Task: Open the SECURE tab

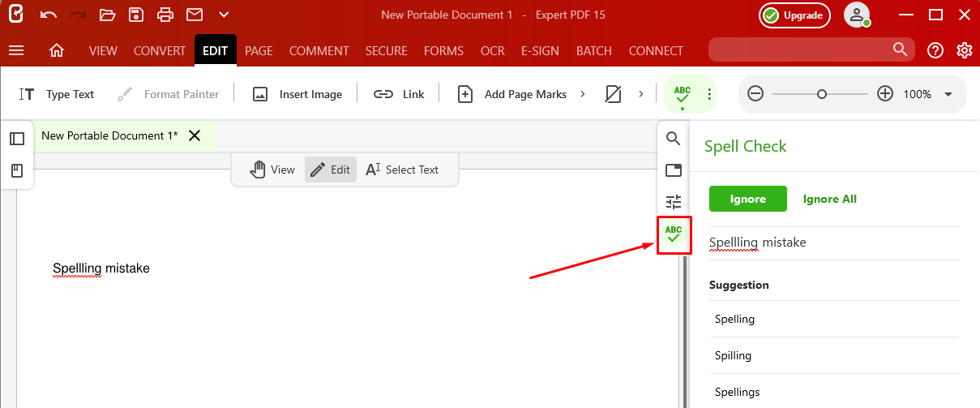Action: tap(387, 50)
